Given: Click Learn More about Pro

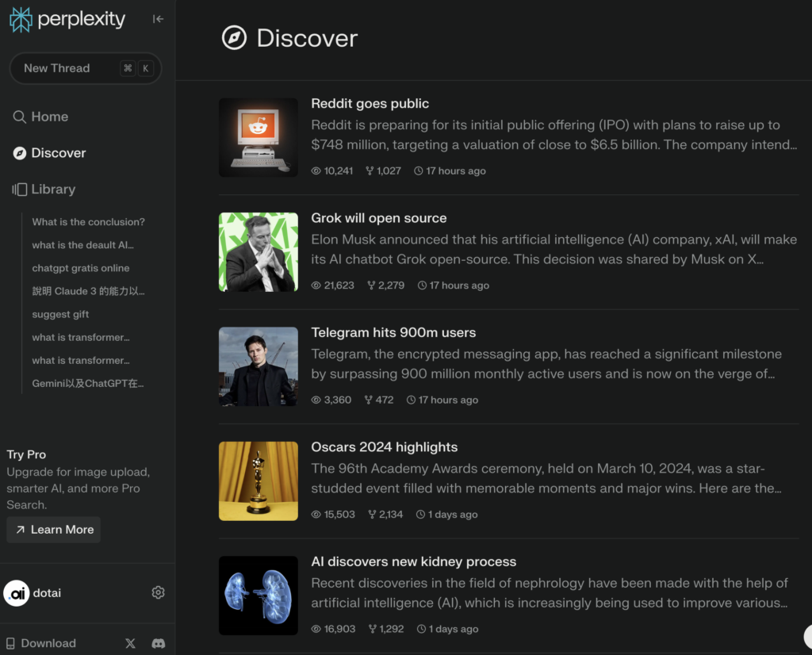Looking at the screenshot, I should point(53,530).
